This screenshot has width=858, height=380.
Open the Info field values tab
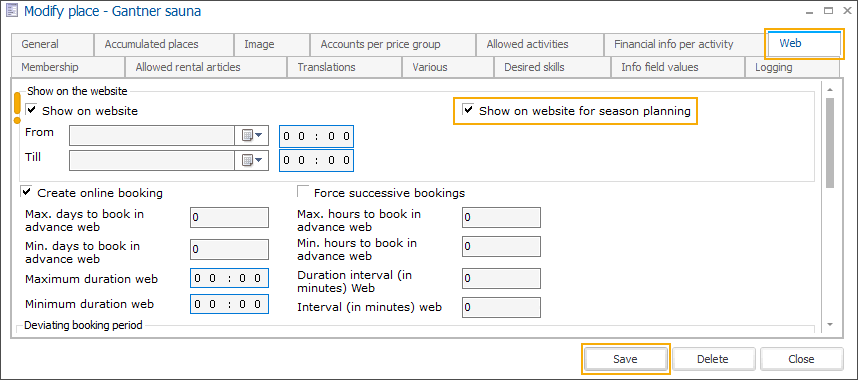(x=678, y=67)
